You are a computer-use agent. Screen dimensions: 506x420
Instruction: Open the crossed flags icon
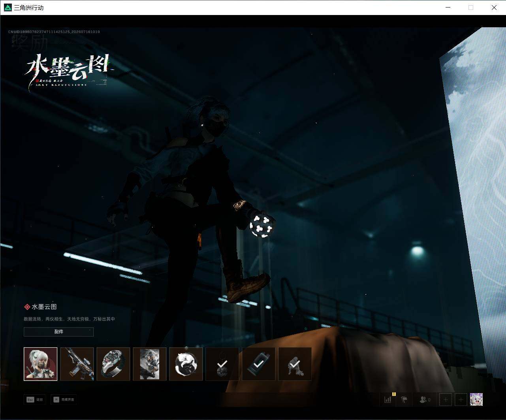pyautogui.click(x=404, y=400)
